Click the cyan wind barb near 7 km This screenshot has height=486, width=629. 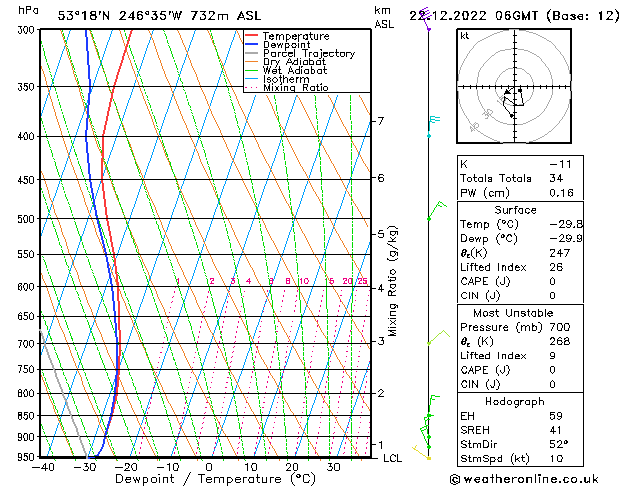click(x=433, y=121)
